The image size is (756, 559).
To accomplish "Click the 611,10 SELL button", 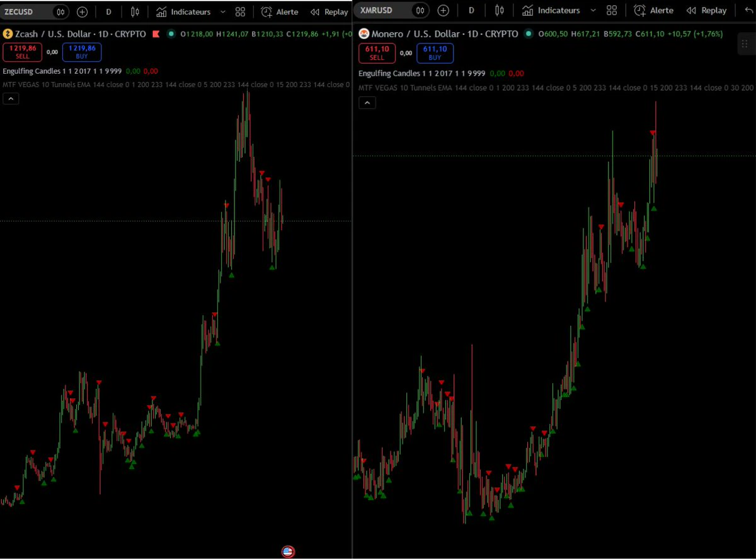I will (x=377, y=53).
